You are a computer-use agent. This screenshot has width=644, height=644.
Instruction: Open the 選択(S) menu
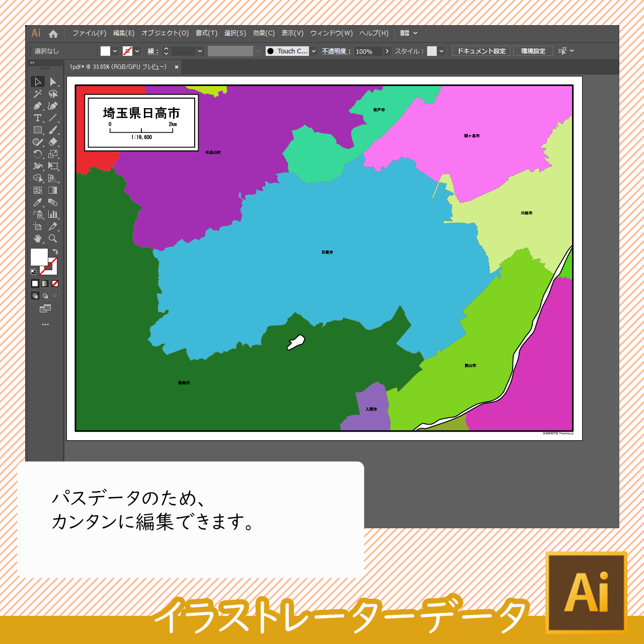235,33
